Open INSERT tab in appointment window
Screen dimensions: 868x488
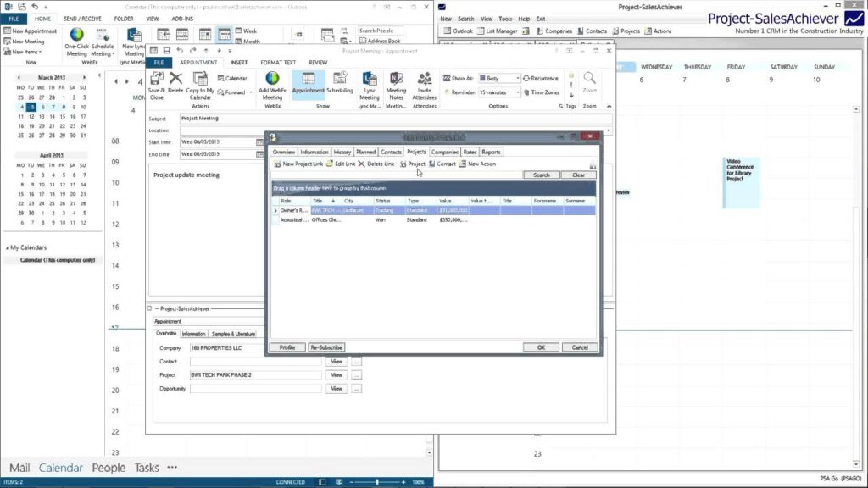tap(238, 63)
